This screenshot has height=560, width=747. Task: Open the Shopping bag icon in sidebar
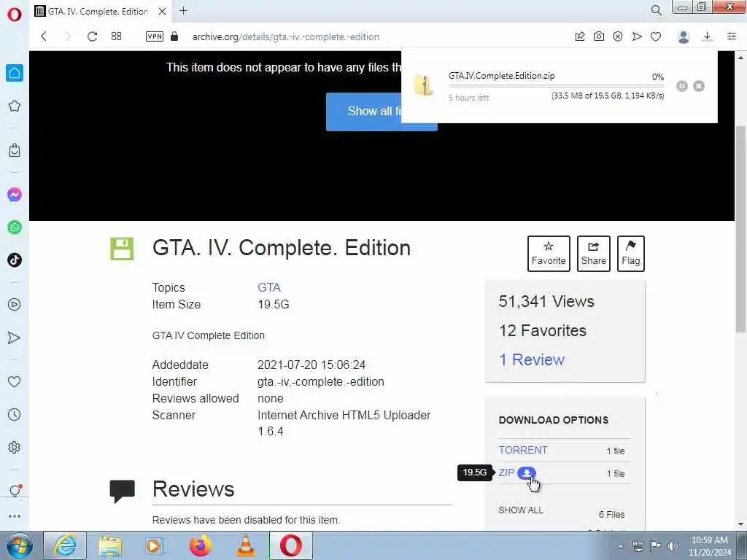(15, 150)
